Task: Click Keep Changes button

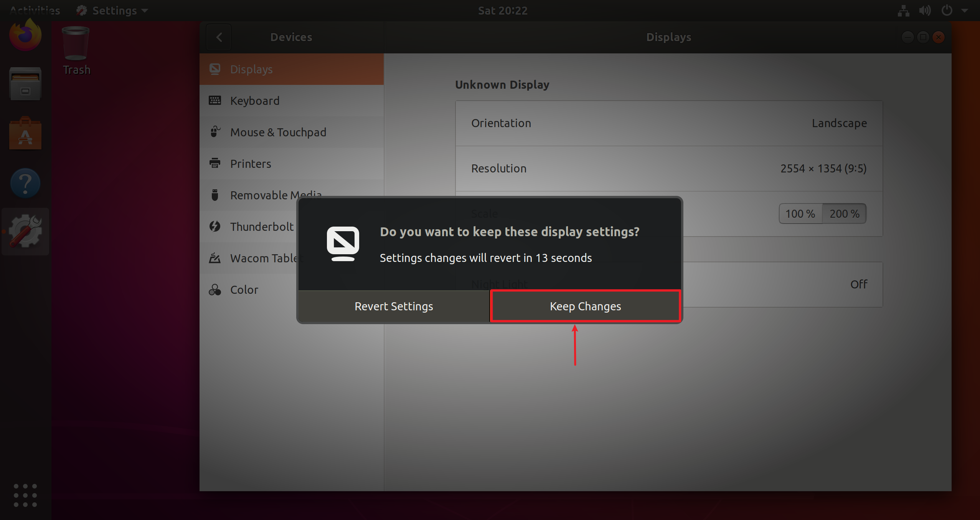Action: click(x=584, y=306)
